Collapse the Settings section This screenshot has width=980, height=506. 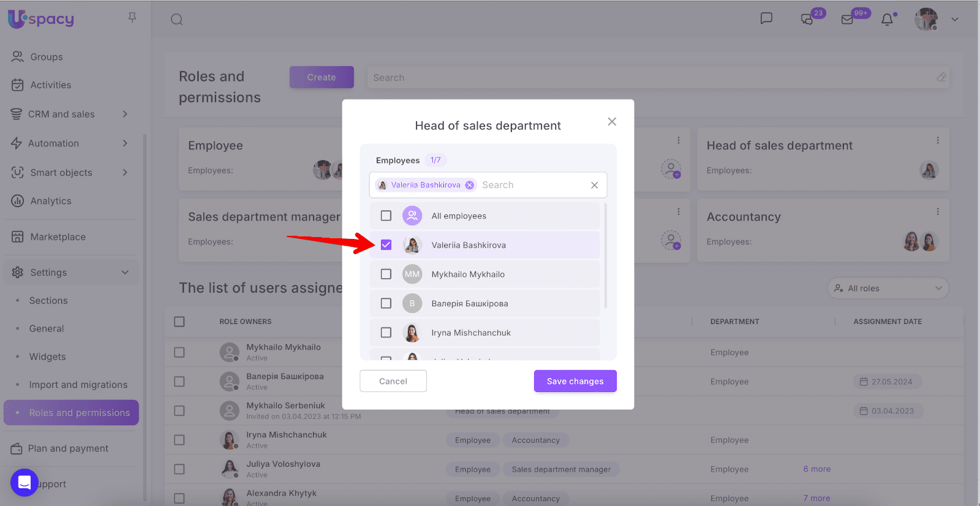pyautogui.click(x=125, y=273)
